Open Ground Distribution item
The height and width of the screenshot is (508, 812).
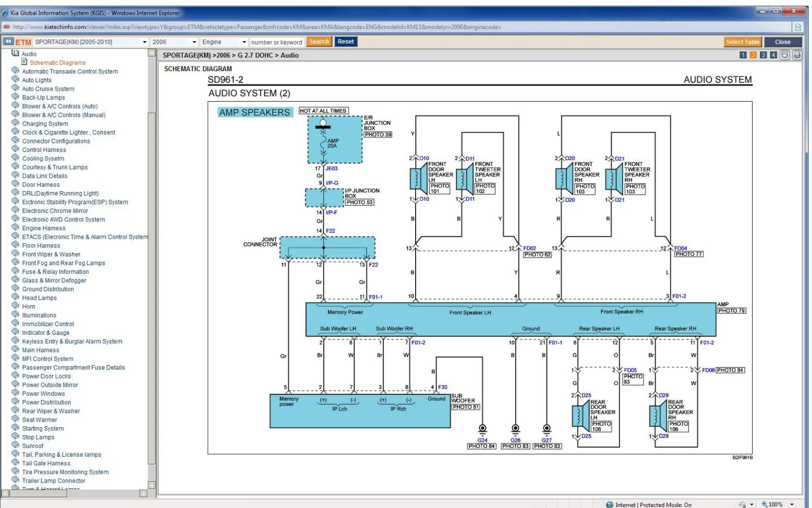click(x=48, y=289)
